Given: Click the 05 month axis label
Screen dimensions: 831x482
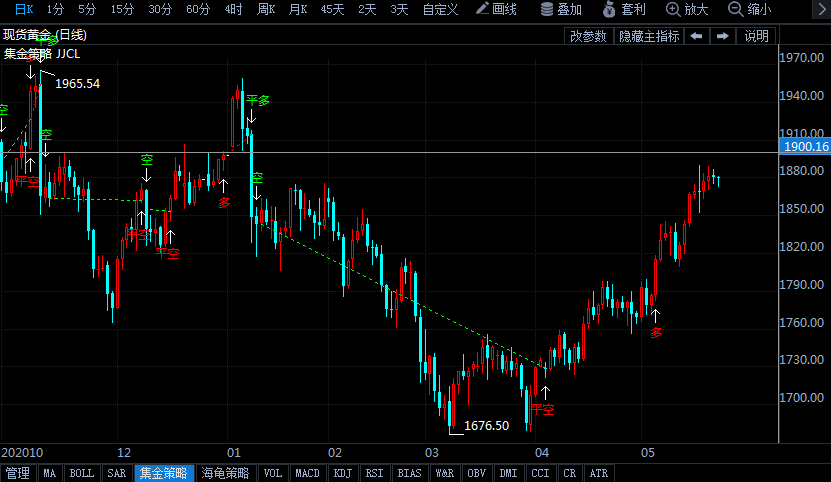Looking at the screenshot, I should 648,453.
